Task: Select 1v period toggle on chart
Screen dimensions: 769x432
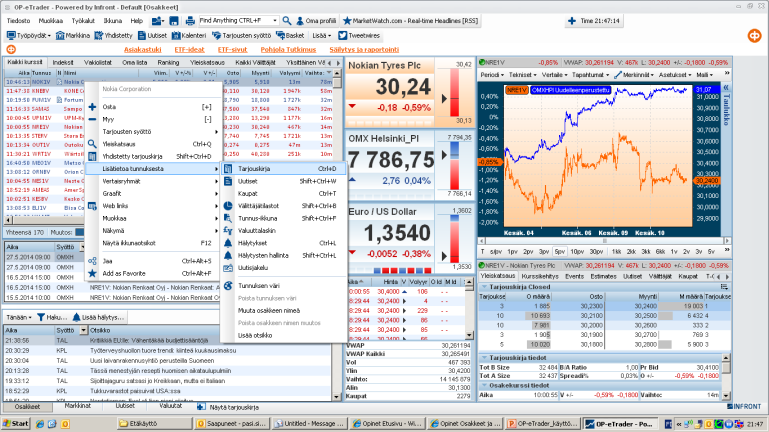Action: click(x=674, y=252)
